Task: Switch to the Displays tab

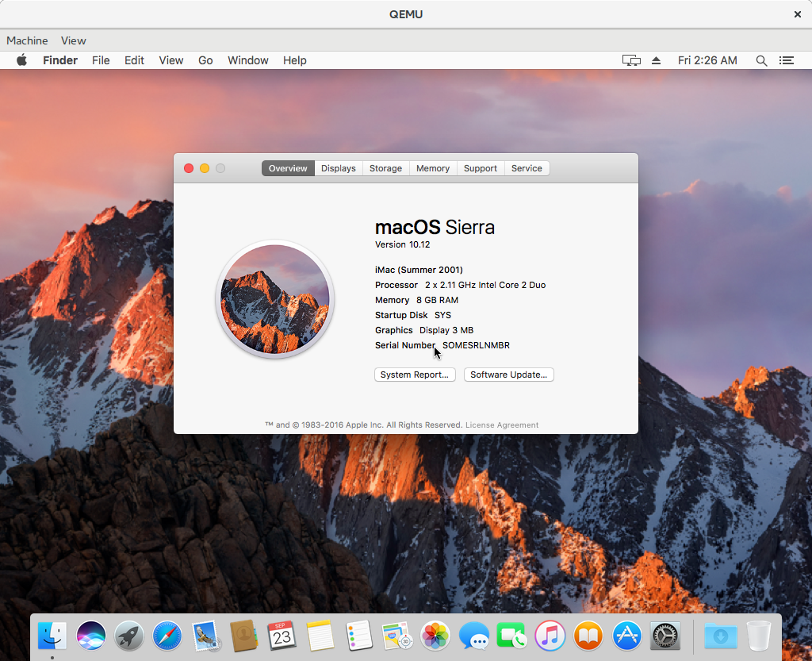Action: point(339,168)
